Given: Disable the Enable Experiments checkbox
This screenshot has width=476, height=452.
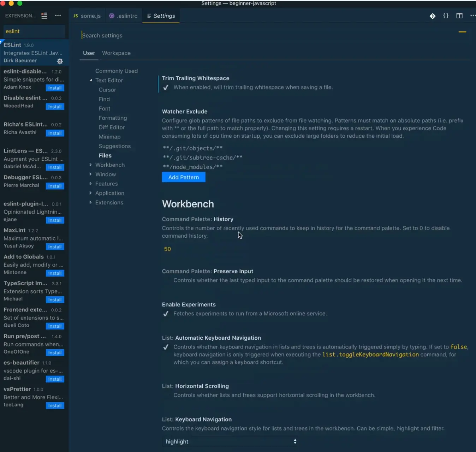Looking at the screenshot, I should [x=166, y=314].
